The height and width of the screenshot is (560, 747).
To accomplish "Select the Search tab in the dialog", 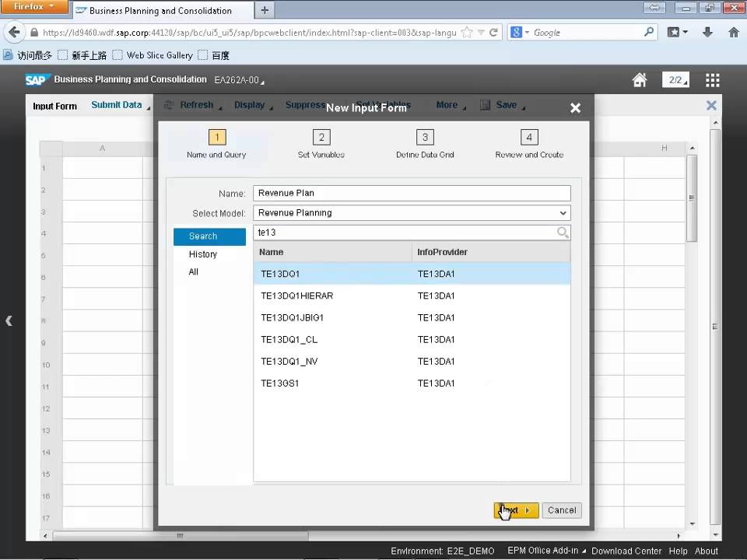I will (209, 236).
